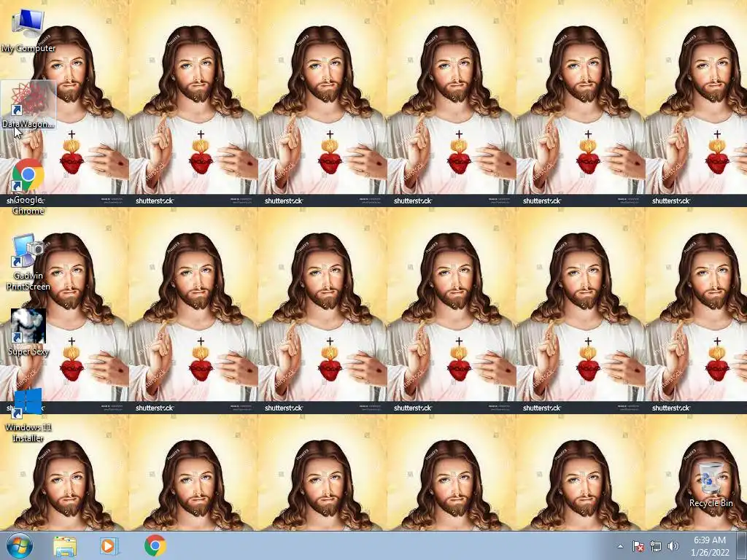
Task: Open the Recycle Bin icon
Action: pyautogui.click(x=711, y=484)
